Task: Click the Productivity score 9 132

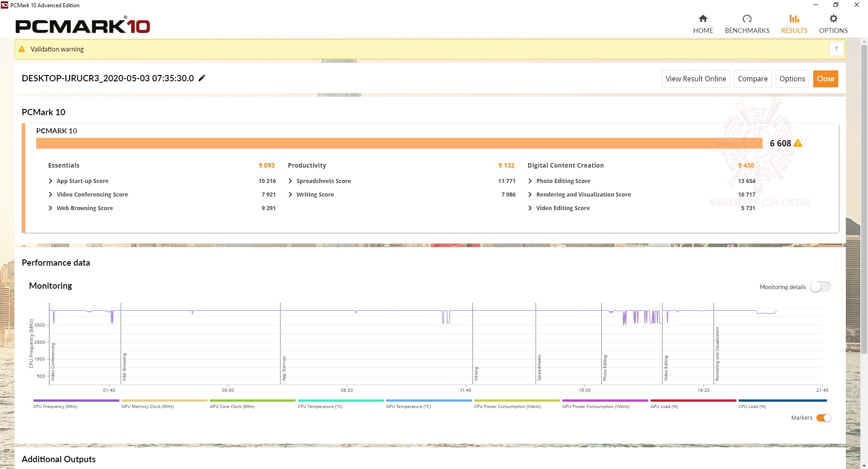Action: [x=506, y=165]
